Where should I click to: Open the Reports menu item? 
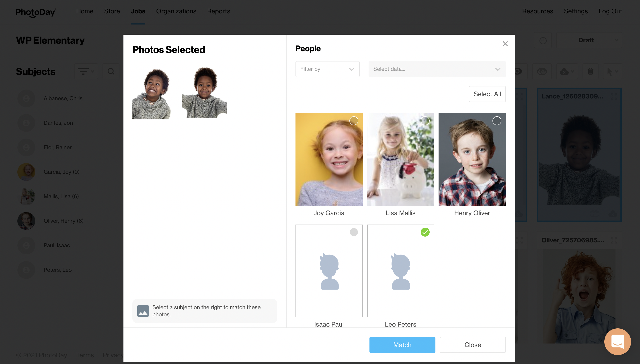point(219,11)
